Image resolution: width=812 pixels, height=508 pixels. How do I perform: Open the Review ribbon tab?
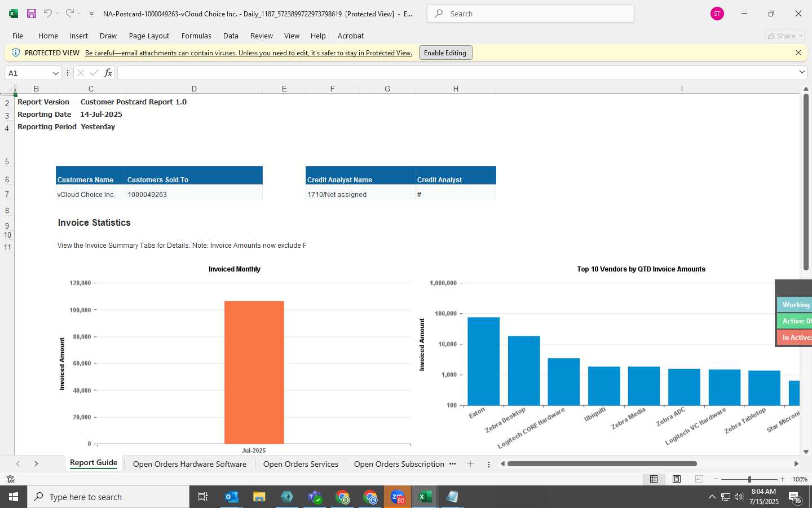(262, 36)
